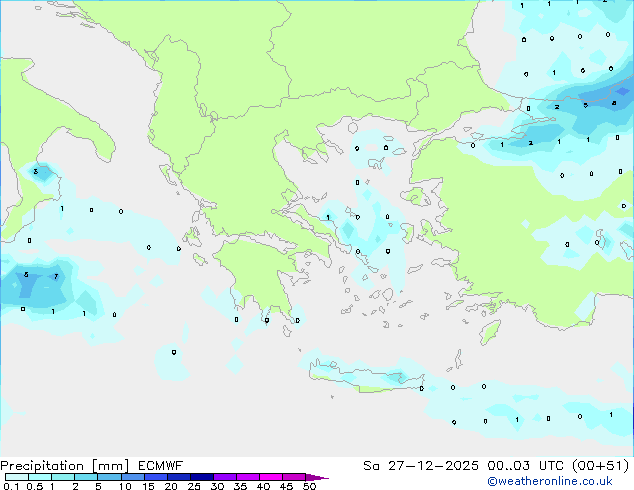Click the '25' legend scale label
634x490 pixels.
click(194, 486)
